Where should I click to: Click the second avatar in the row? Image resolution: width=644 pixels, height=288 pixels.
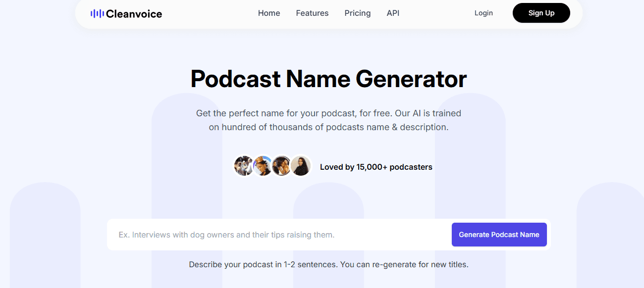coord(263,166)
